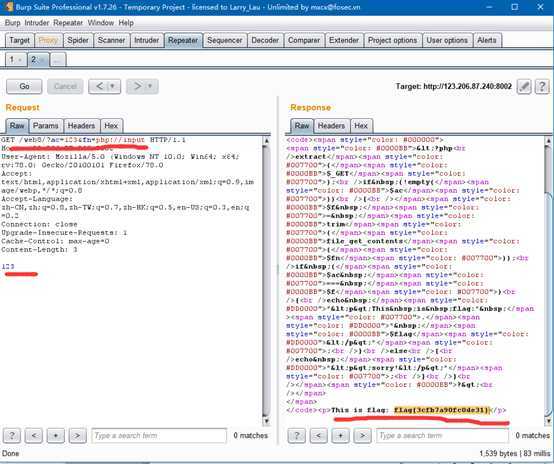The image size is (554, 464).
Task: Switch to the Sequencer tab
Action: tap(225, 40)
